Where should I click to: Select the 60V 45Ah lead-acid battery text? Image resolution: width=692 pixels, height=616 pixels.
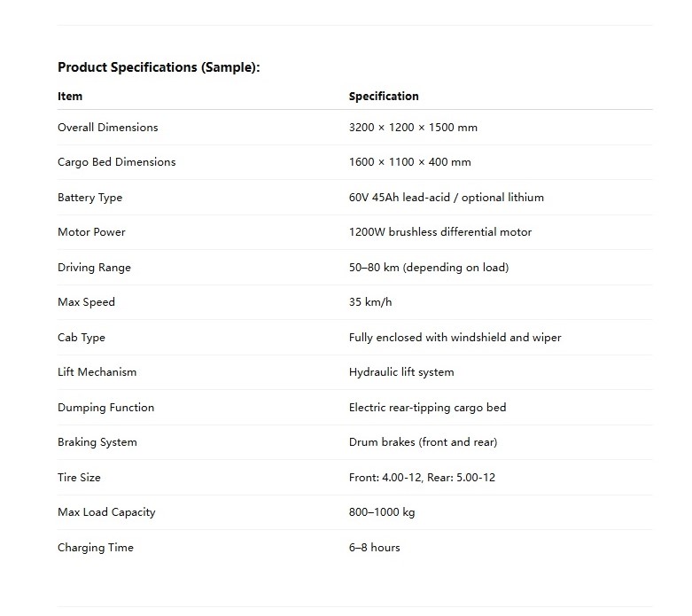click(446, 198)
